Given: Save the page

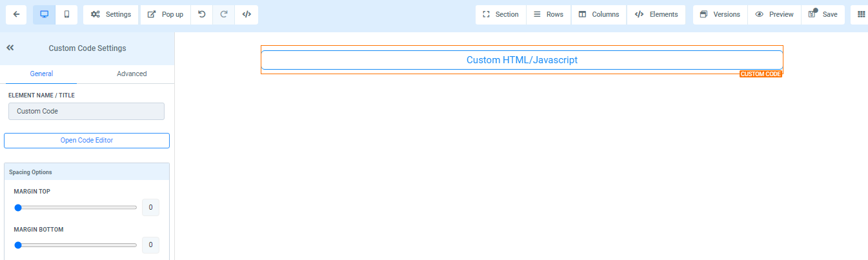Looking at the screenshot, I should (823, 14).
